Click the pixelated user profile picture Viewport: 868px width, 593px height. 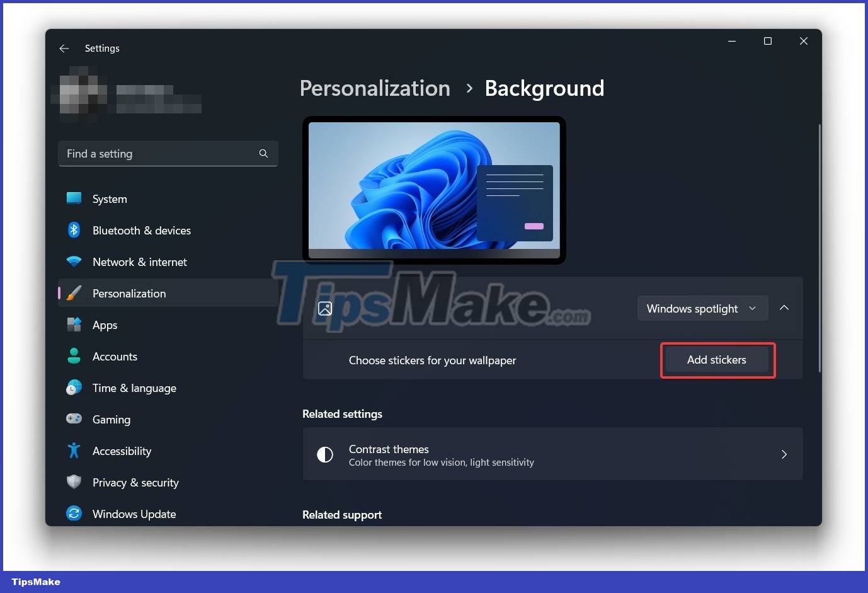coord(80,94)
